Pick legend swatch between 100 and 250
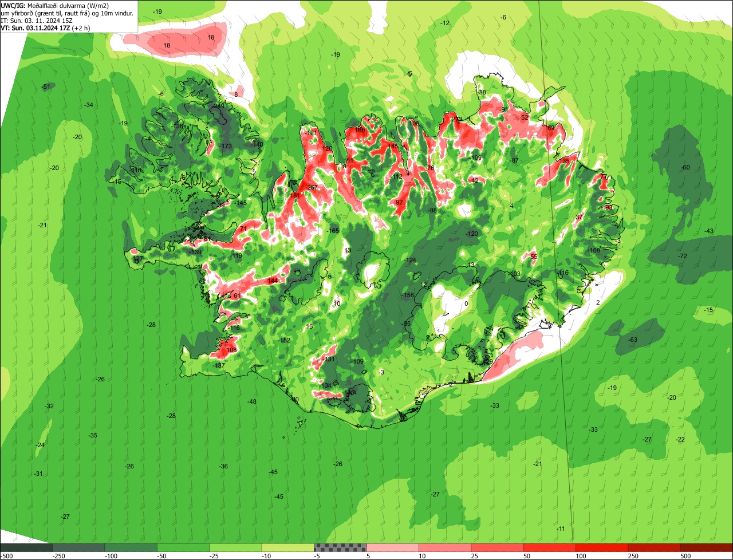 (x=602, y=547)
